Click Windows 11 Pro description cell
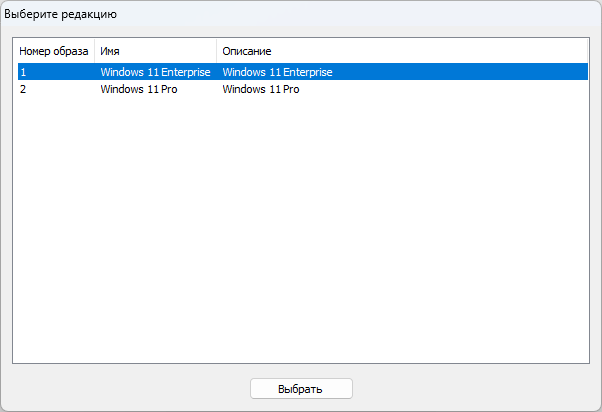 261,89
